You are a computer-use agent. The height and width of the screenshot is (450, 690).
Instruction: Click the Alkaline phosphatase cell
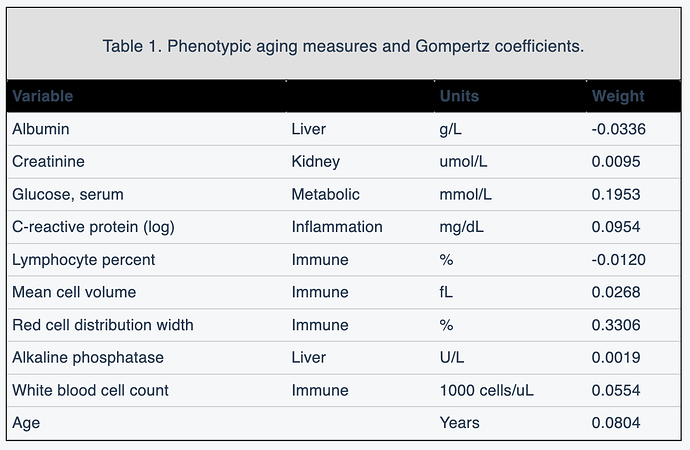[x=88, y=358]
